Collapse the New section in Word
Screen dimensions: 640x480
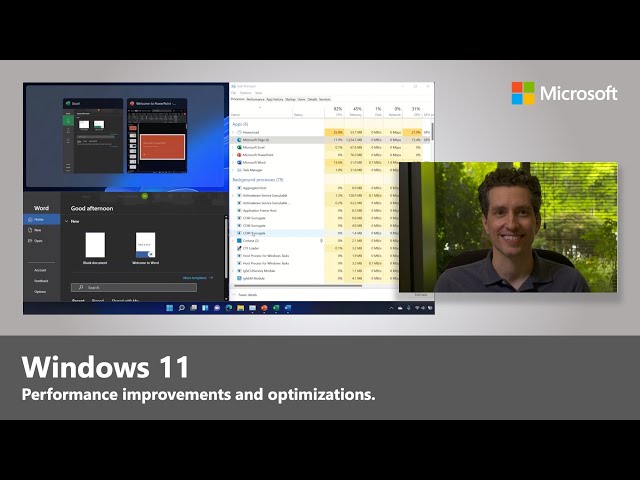(67, 221)
